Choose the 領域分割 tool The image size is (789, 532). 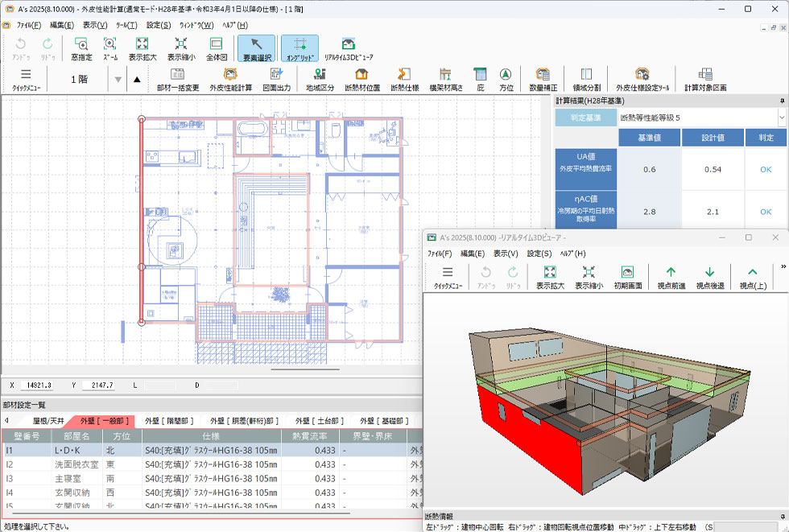[x=586, y=80]
